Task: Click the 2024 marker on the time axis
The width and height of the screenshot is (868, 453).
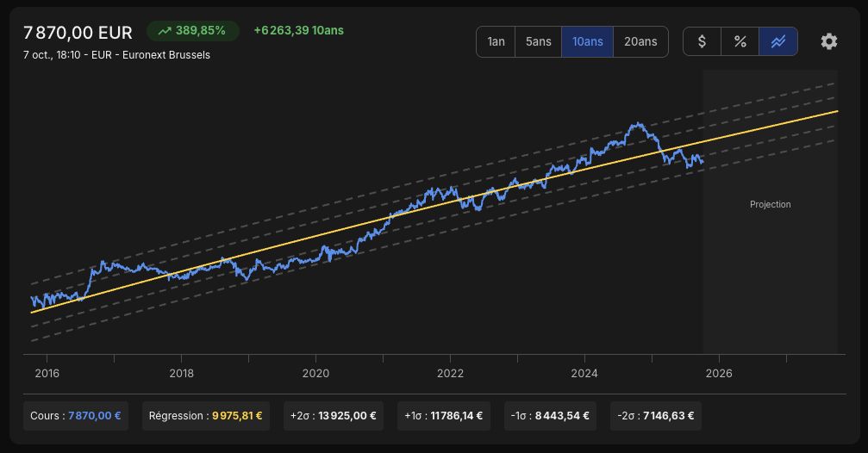Action: point(584,374)
